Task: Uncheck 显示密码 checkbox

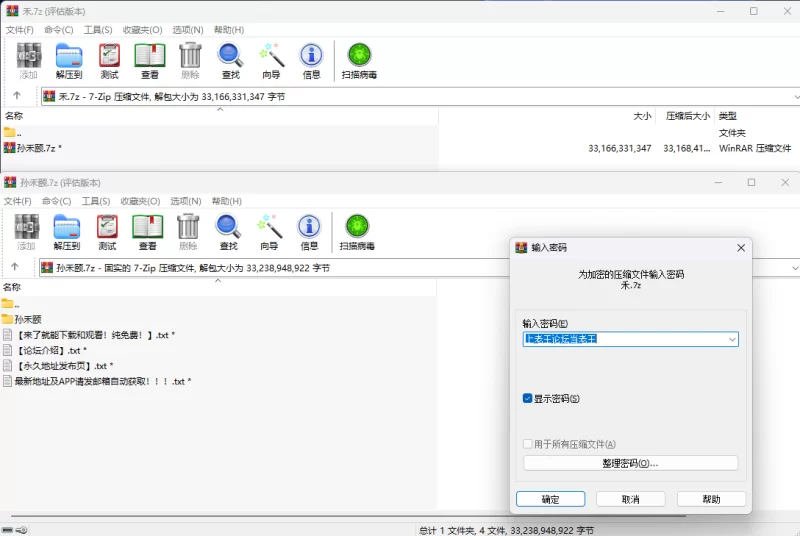Action: [x=528, y=398]
